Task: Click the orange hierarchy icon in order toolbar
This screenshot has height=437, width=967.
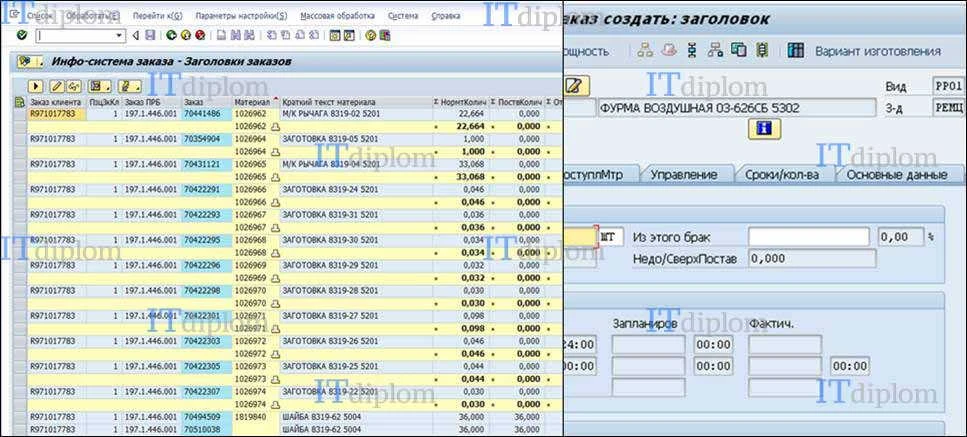Action: [x=645, y=51]
